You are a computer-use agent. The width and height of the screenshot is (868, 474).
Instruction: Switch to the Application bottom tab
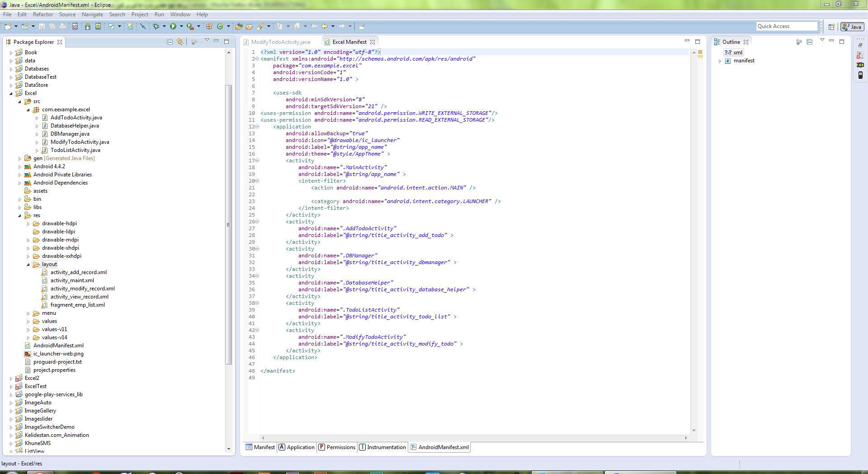click(297, 447)
